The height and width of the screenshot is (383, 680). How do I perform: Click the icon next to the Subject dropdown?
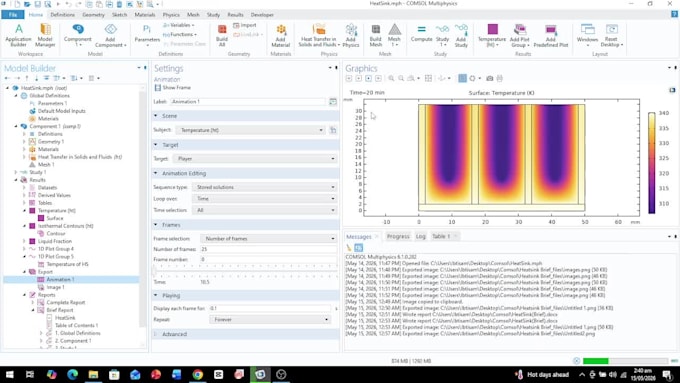click(x=333, y=130)
